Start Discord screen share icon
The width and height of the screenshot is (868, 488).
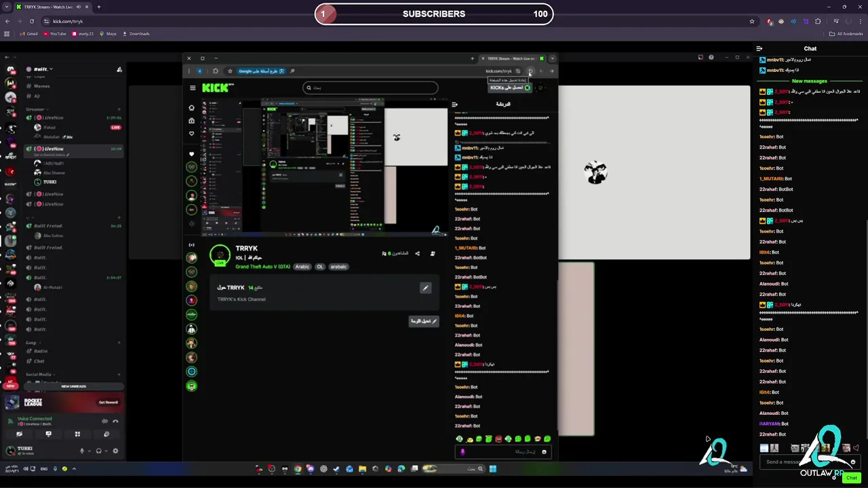[x=48, y=434]
